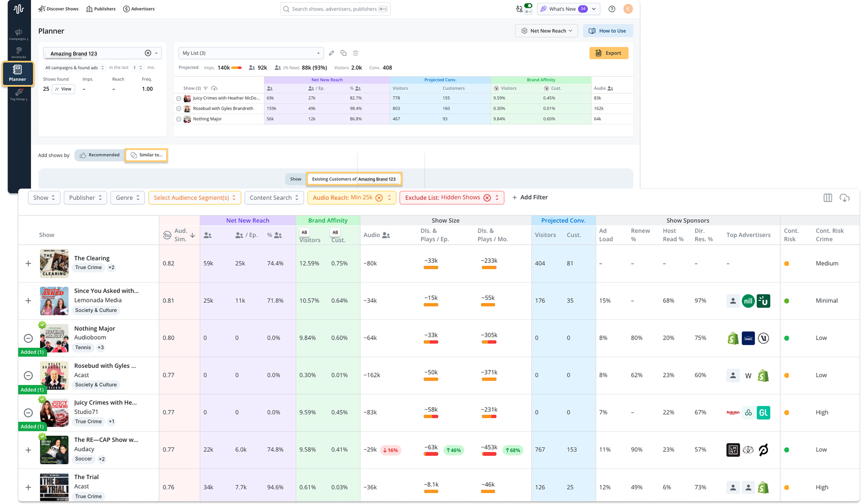Click the cloud download icon
Image resolution: width=861 pixels, height=504 pixels.
coord(844,198)
